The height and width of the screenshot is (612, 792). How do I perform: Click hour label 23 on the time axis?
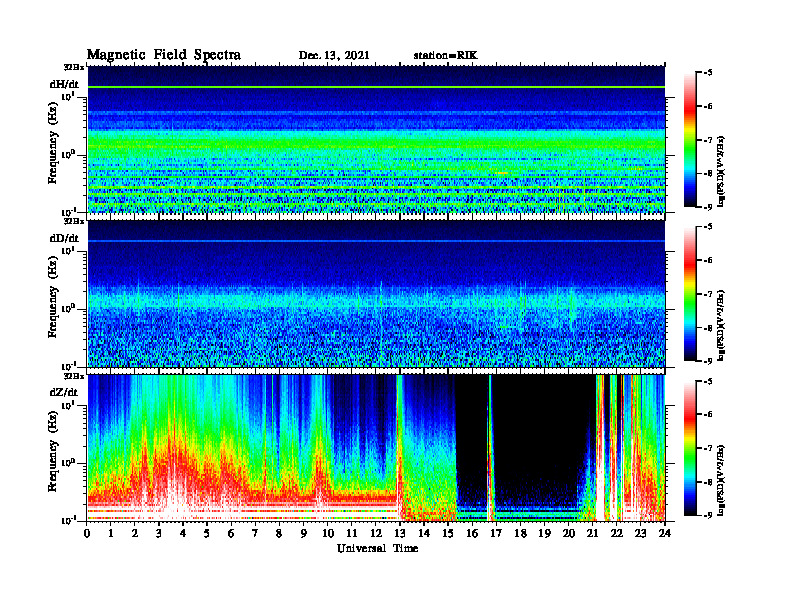(640, 534)
